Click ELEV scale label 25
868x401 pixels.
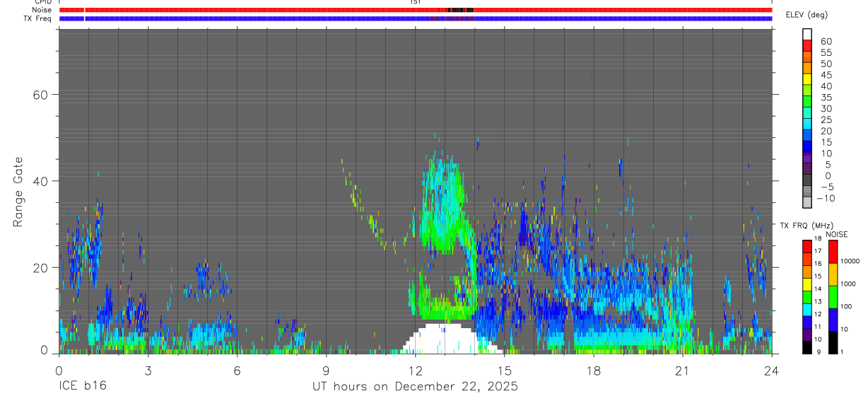(x=826, y=120)
